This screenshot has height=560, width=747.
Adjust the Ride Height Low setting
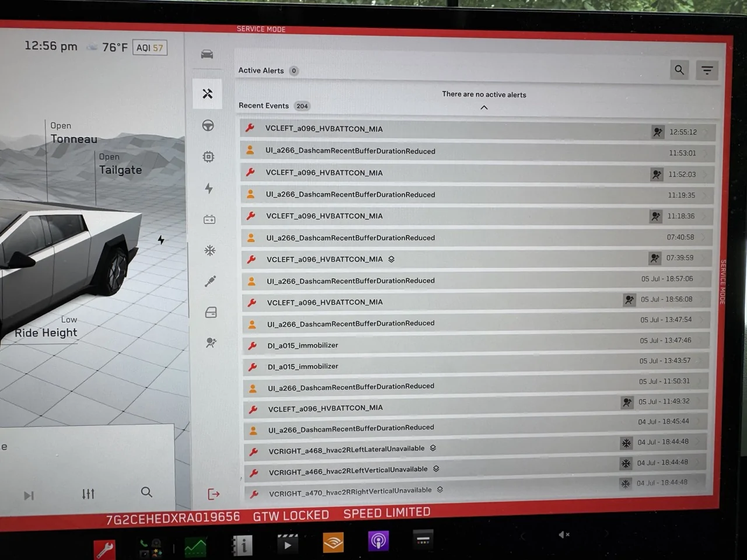click(x=46, y=327)
